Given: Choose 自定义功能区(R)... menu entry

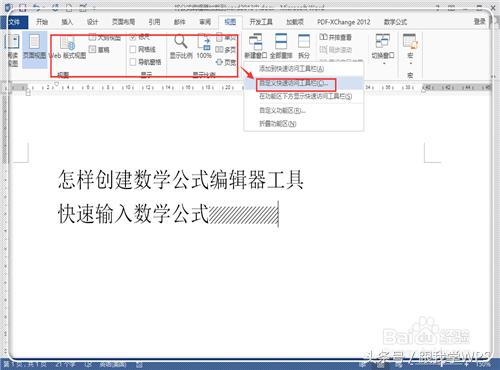Looking at the screenshot, I should click(x=304, y=110).
